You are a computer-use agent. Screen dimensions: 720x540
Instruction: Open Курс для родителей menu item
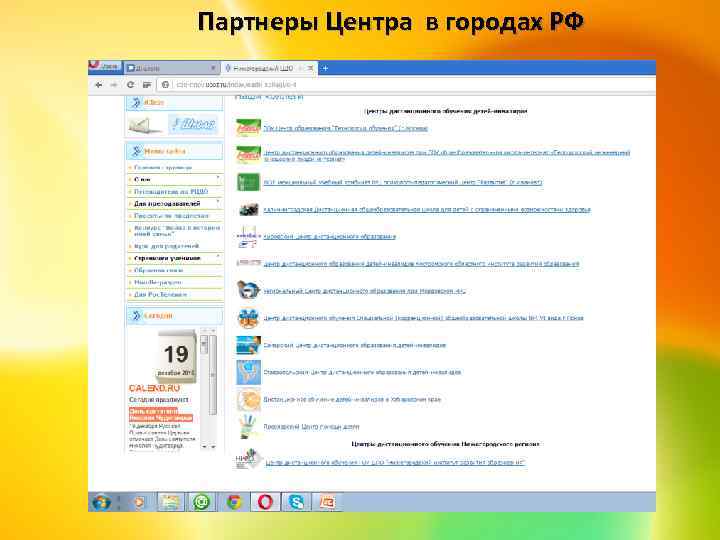point(166,246)
